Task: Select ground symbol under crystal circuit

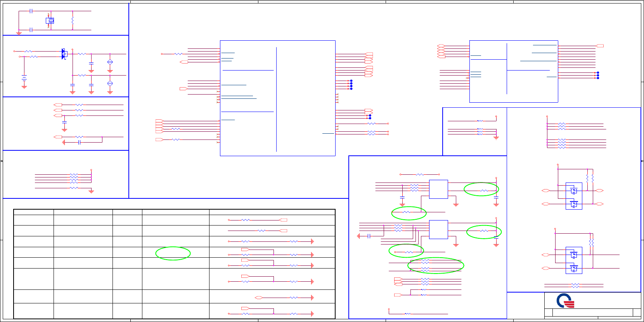Action: (19, 33)
